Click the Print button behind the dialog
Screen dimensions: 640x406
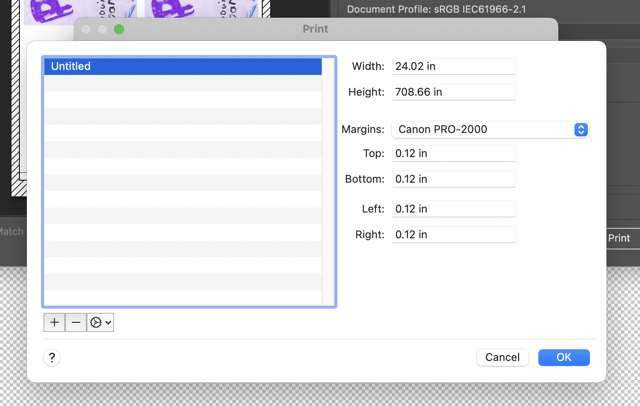click(x=620, y=238)
